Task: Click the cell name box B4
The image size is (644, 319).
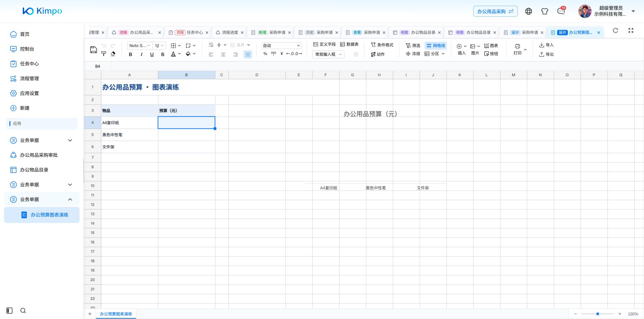Action: [98, 66]
